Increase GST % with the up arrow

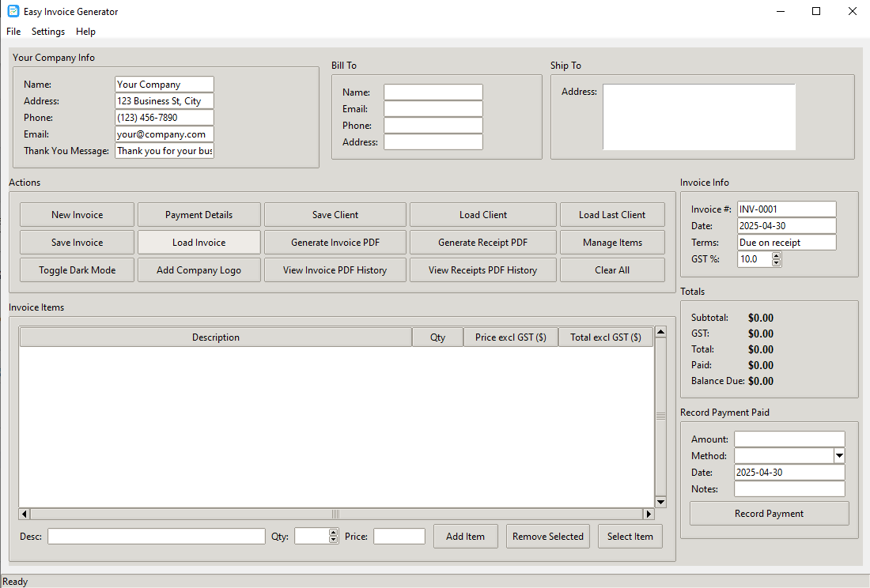(776, 255)
